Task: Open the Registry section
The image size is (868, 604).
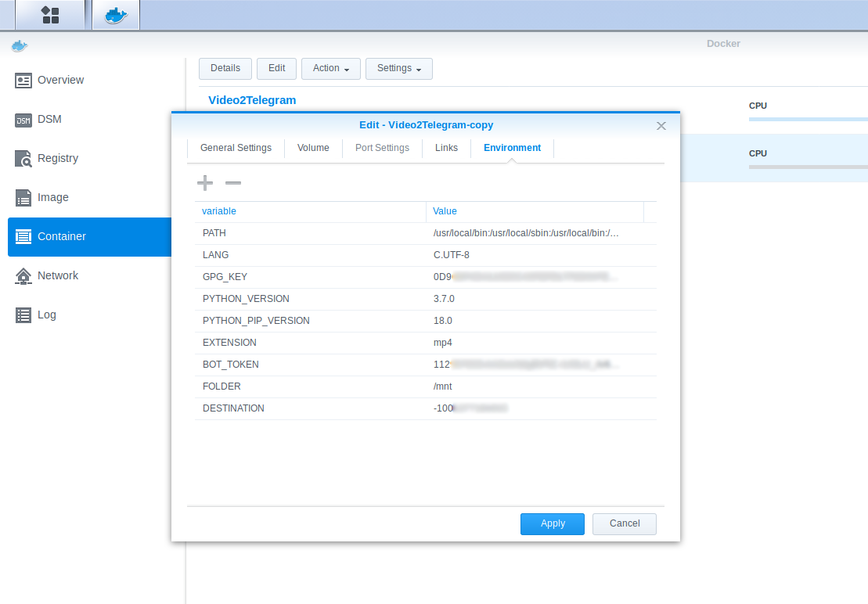Action: 58,159
